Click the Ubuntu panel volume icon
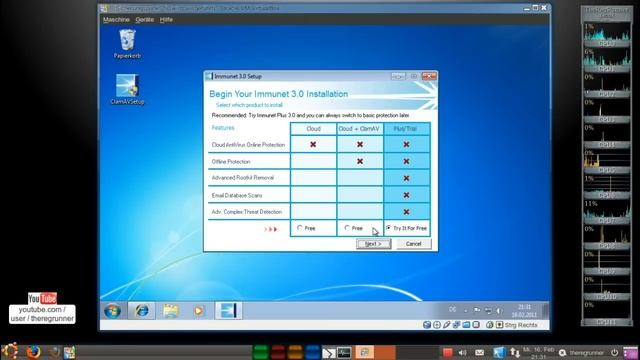The height and width of the screenshot is (360, 640). (462, 352)
